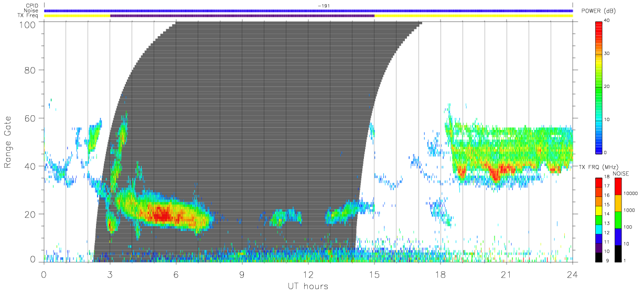Click the 12 tick on the UT hours axis
The height and width of the screenshot is (297, 644).
pyautogui.click(x=308, y=274)
